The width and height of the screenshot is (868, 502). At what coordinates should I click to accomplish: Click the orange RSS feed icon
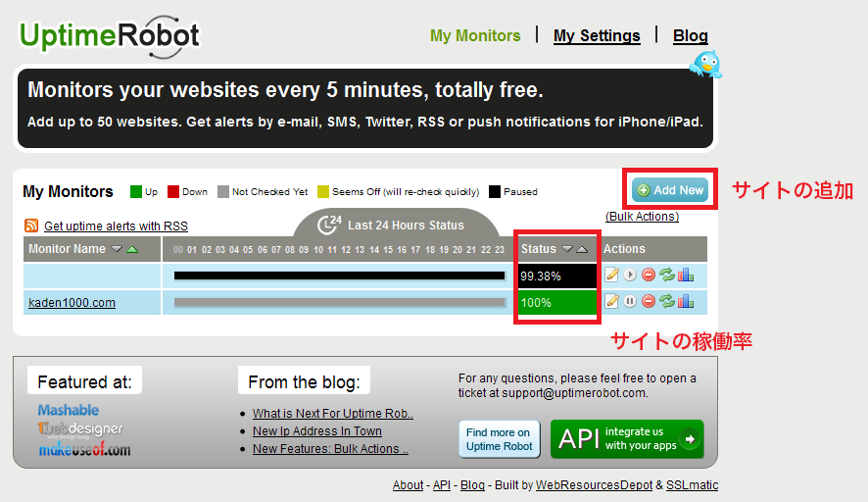[x=31, y=226]
